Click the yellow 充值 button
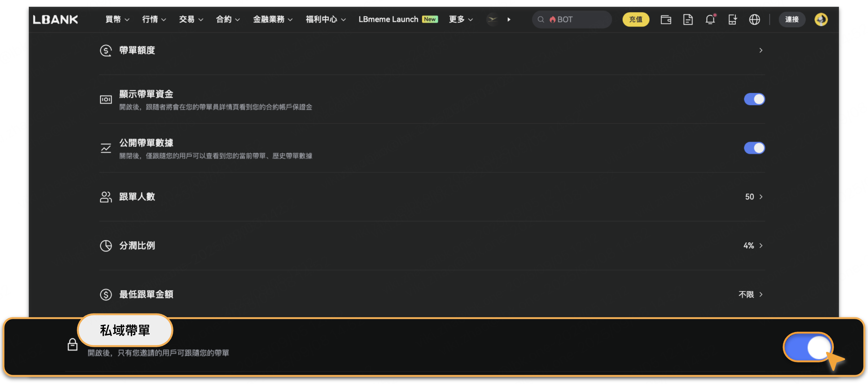Viewport: 868px width, 384px height. point(635,20)
